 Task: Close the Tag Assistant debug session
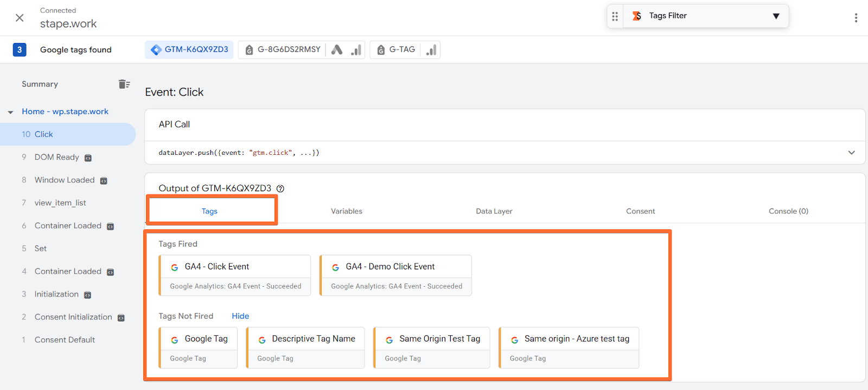click(20, 18)
